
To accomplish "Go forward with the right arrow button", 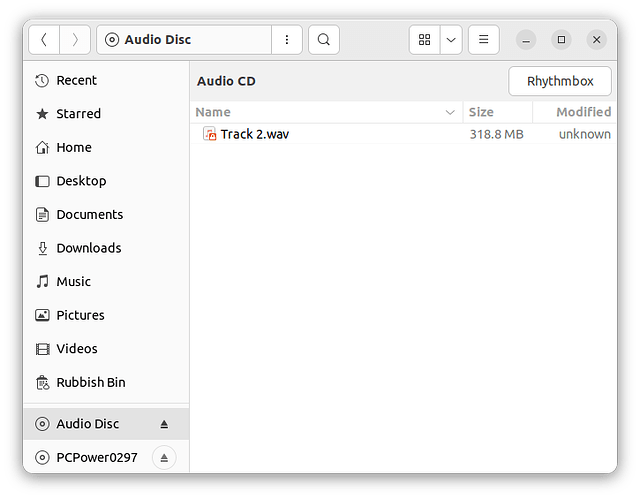I will click(x=75, y=40).
